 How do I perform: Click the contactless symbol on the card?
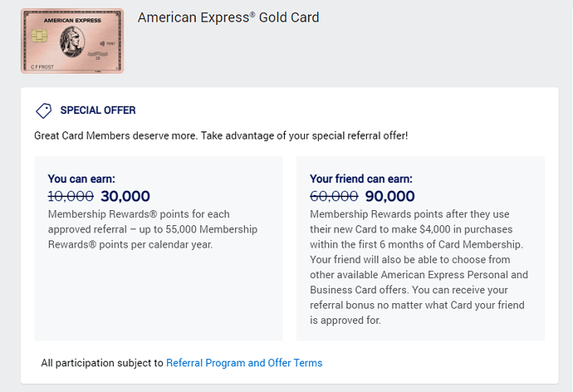tap(103, 44)
